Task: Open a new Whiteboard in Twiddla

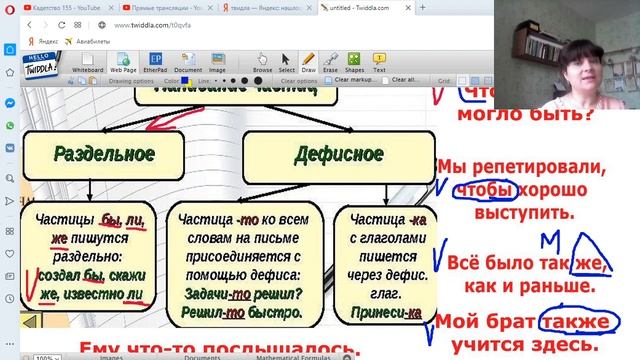Action: [x=87, y=62]
